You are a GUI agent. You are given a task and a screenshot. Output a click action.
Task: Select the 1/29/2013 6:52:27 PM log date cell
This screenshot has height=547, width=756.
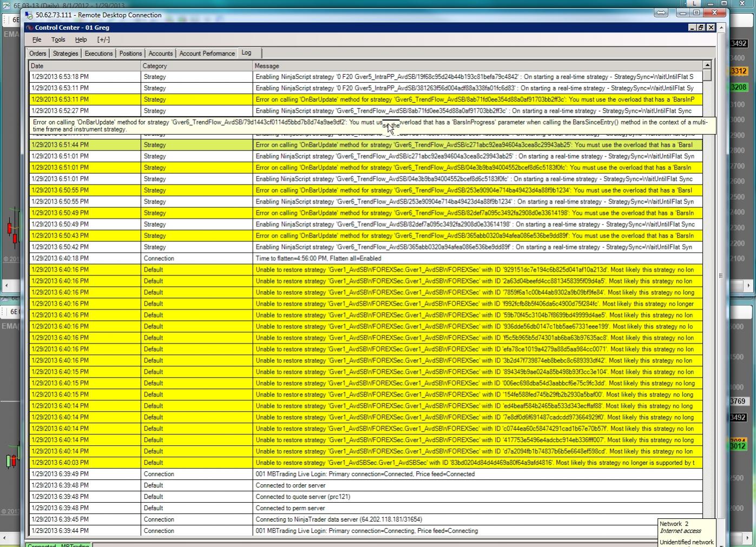point(86,111)
